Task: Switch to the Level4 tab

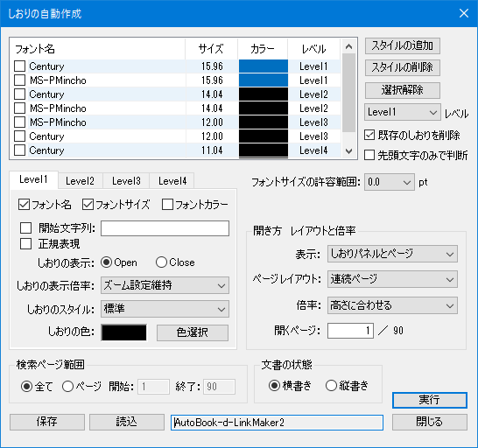Action: (172, 181)
